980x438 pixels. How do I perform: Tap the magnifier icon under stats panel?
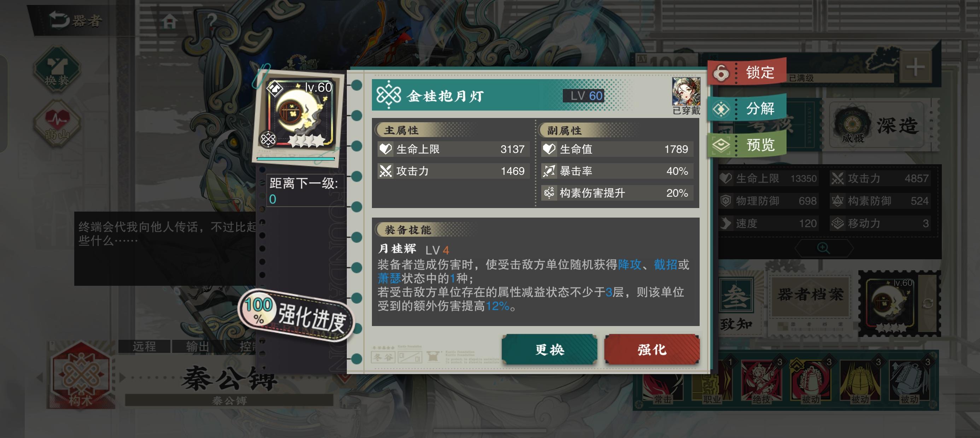tap(823, 248)
